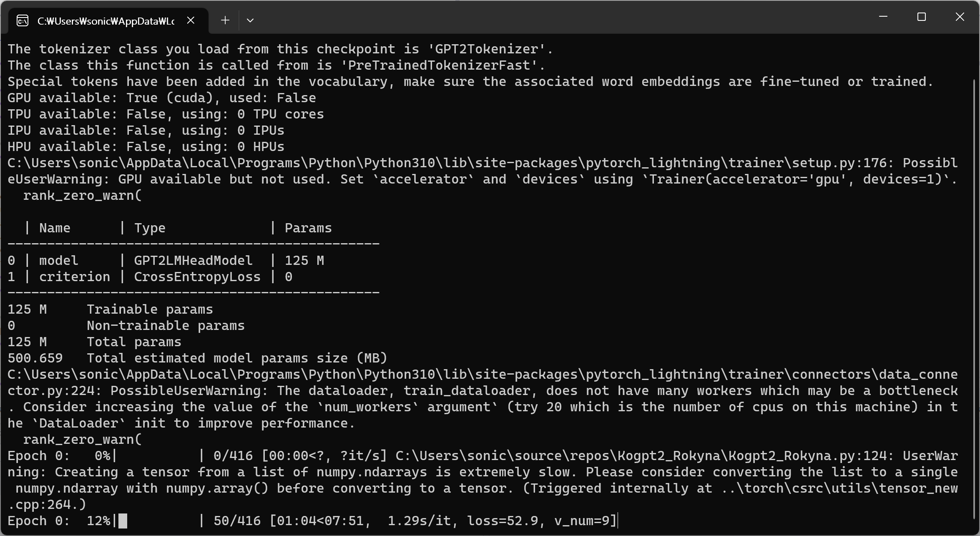Click the empty title bar area
980x536 pixels.
click(563, 17)
